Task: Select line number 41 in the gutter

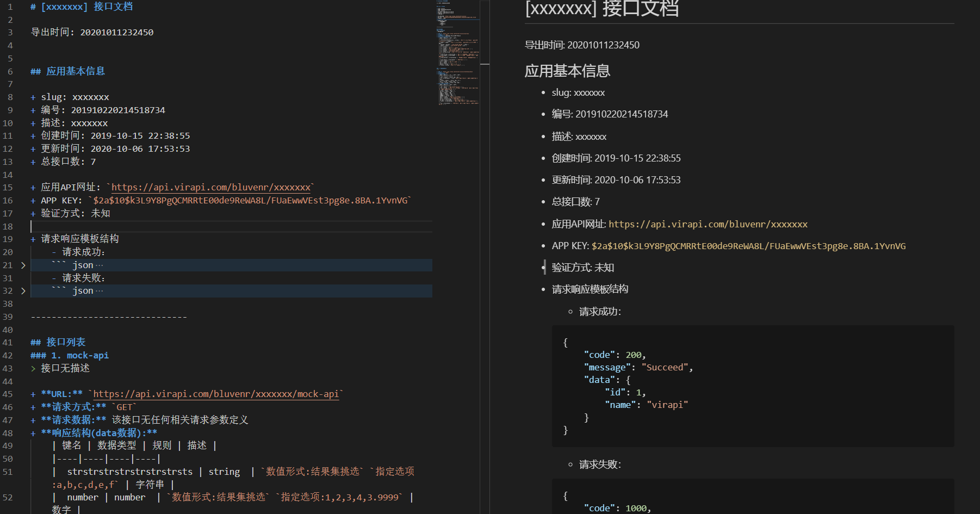Action: (x=8, y=343)
